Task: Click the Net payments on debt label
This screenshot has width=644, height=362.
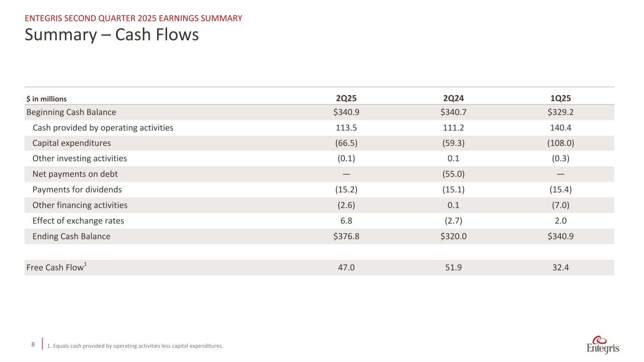Action: click(75, 174)
